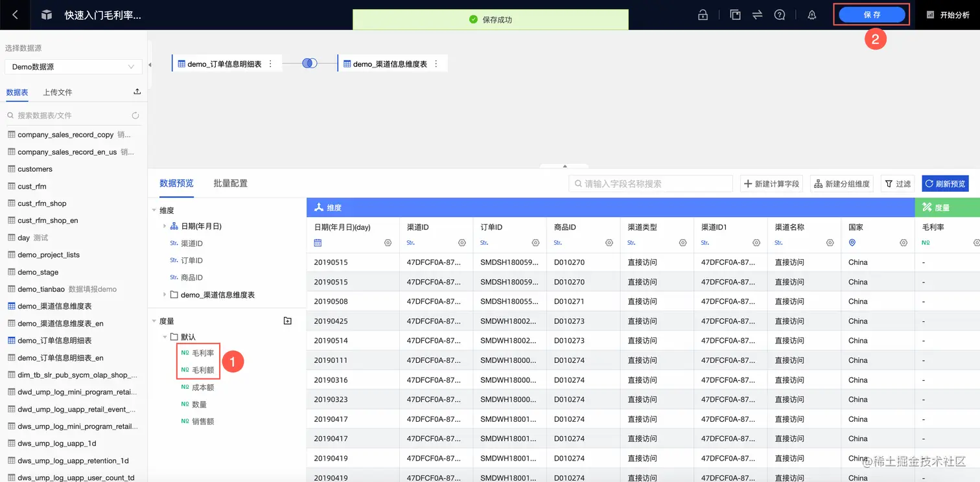
Task: Select cust_rfm_shop_en in the table list
Action: 48,220
